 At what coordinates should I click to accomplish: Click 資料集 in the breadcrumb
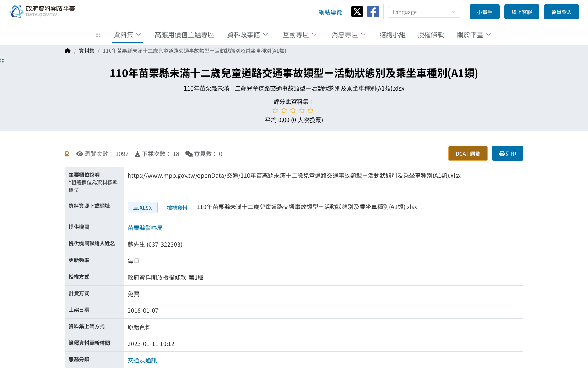coord(87,51)
